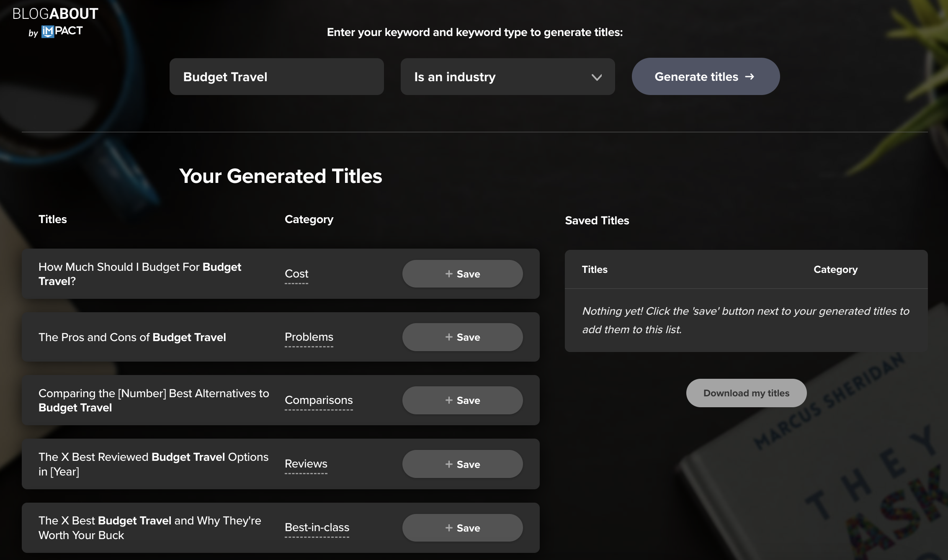Save 'The X Best Reviewed Budget Travel Options'

(463, 463)
